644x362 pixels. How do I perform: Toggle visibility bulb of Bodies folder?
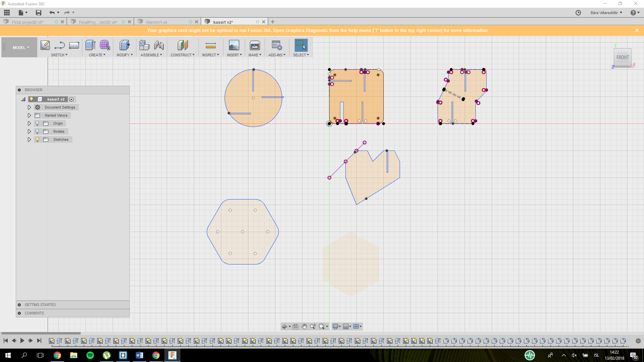pyautogui.click(x=38, y=131)
